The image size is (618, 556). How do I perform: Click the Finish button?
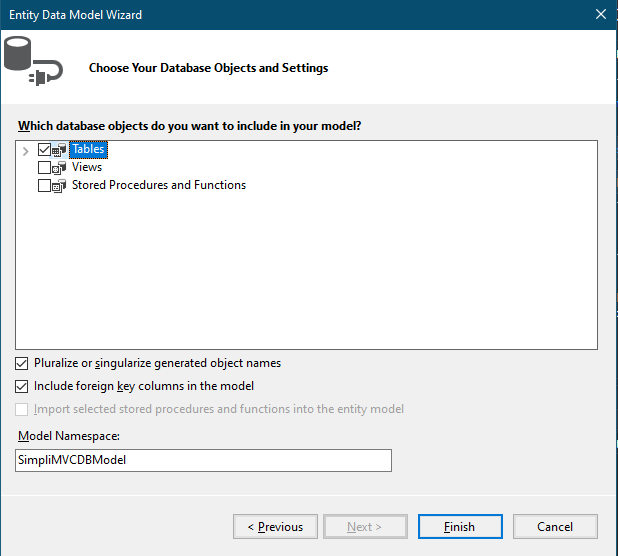(460, 526)
